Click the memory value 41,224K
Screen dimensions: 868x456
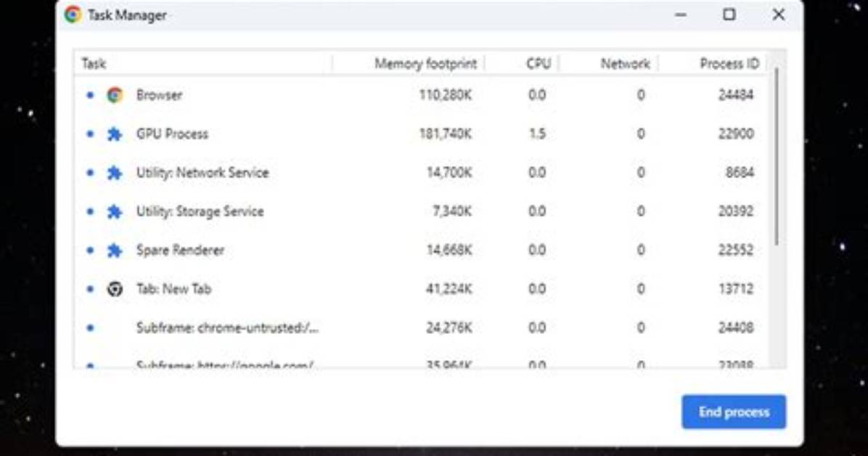click(449, 289)
